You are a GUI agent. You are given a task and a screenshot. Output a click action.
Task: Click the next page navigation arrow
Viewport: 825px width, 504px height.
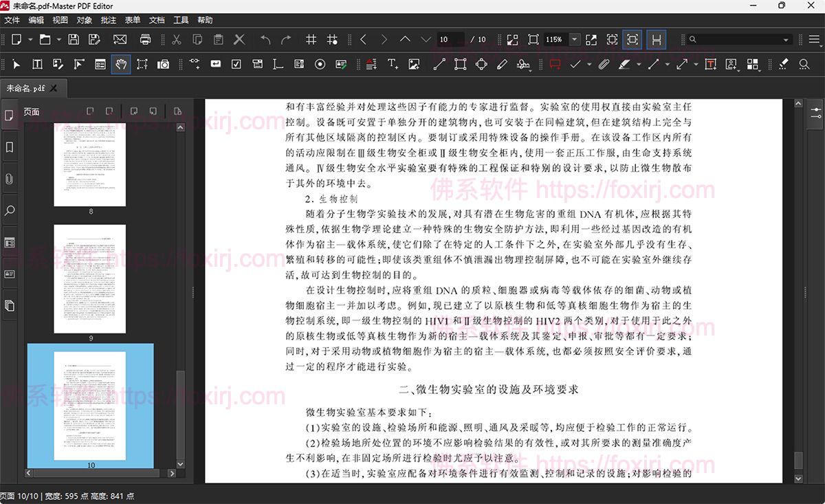(x=384, y=39)
